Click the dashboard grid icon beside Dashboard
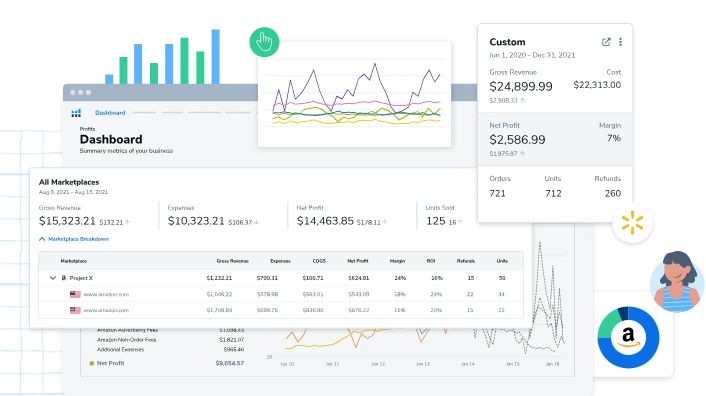The width and height of the screenshot is (706, 396). [x=76, y=113]
